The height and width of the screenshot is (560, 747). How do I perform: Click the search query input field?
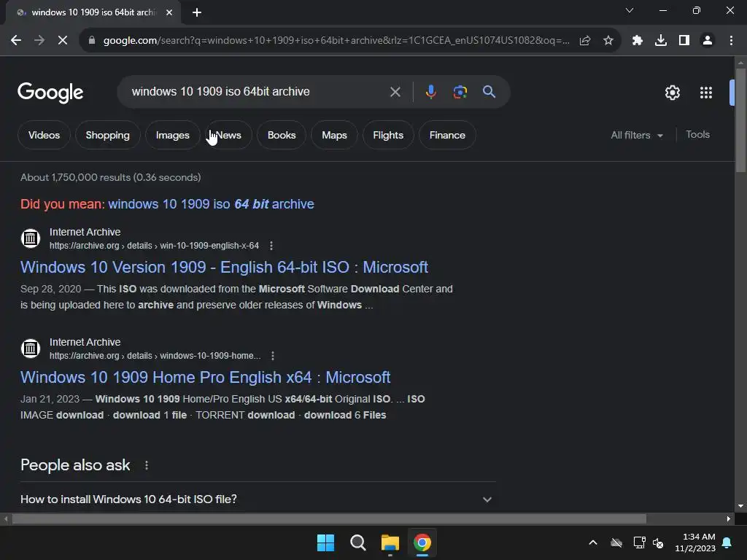tap(258, 91)
